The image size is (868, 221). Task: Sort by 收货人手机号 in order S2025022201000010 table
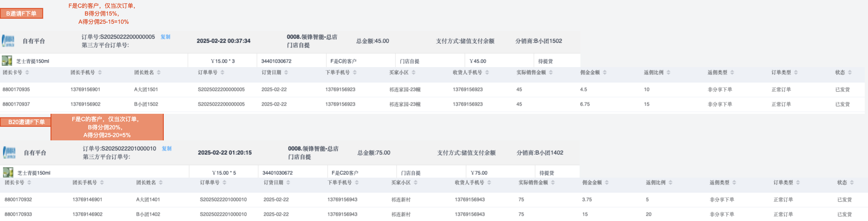(489, 183)
